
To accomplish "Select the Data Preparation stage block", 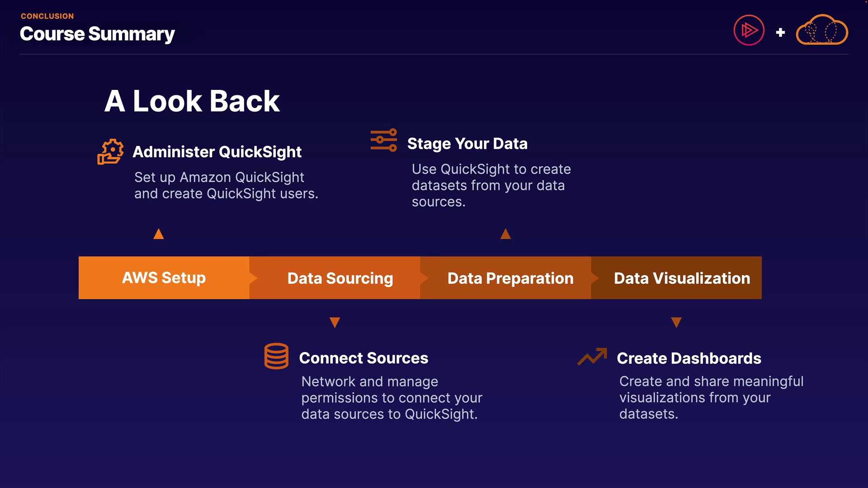I will coord(510,278).
